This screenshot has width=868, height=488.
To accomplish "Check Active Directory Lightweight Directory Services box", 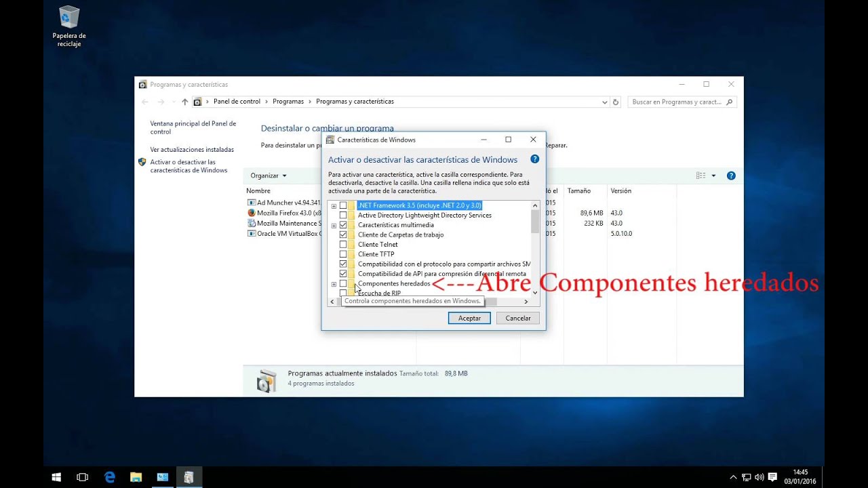I will tap(343, 215).
